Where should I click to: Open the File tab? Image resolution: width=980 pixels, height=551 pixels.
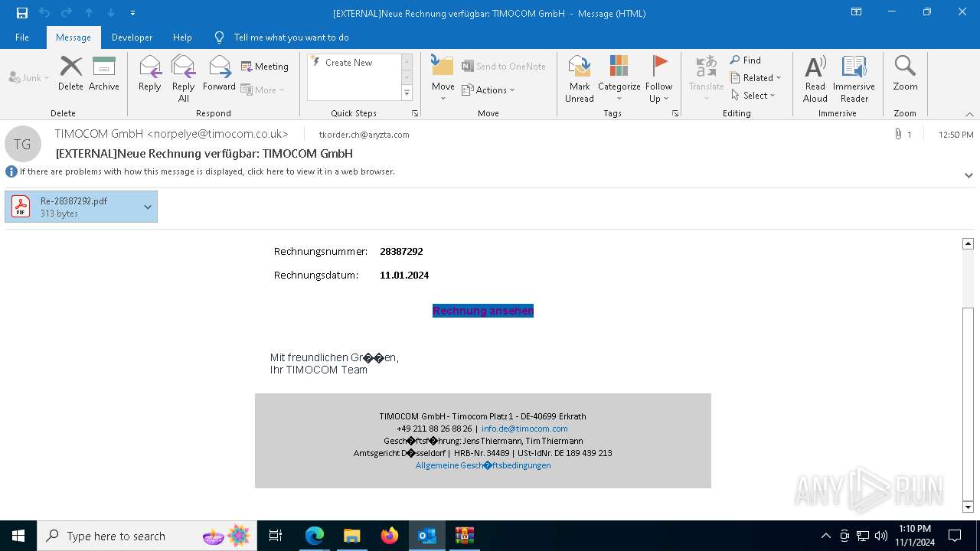pos(22,37)
